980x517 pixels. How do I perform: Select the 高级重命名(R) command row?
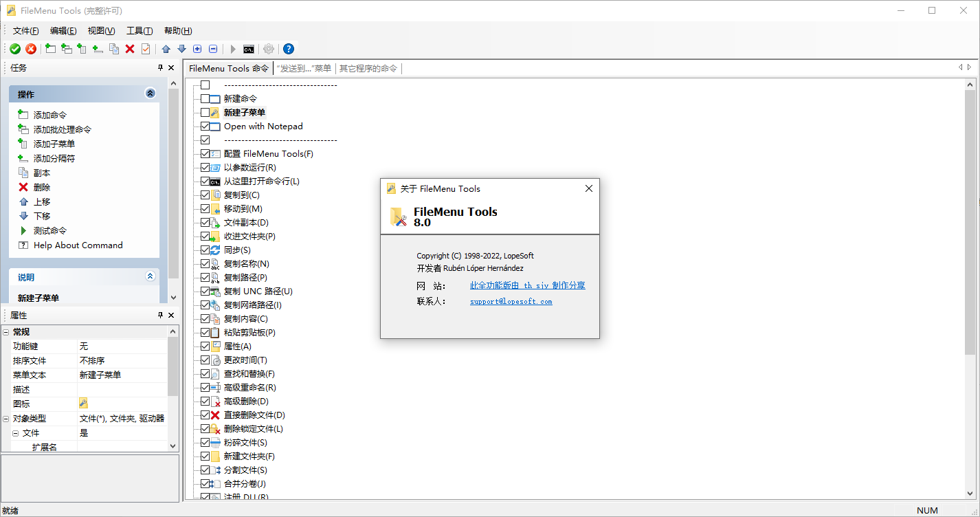pyautogui.click(x=249, y=388)
